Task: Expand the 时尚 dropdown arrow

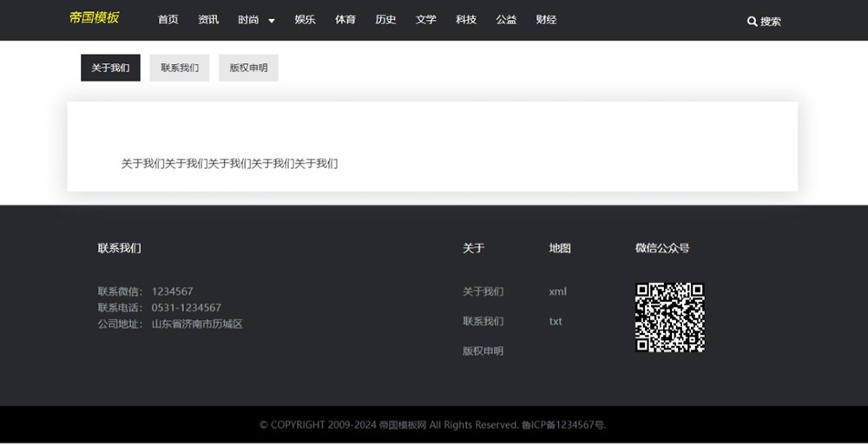Action: [272, 21]
